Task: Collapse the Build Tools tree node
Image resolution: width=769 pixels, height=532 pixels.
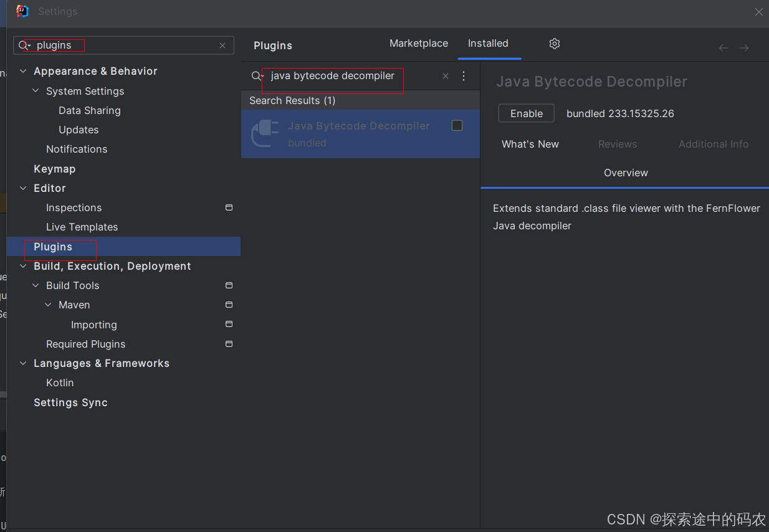Action: click(36, 285)
